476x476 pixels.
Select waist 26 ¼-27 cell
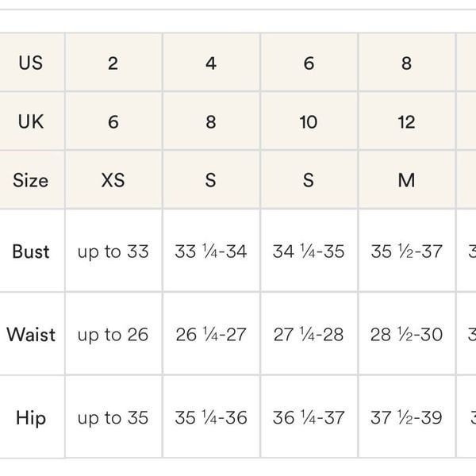[x=212, y=334]
